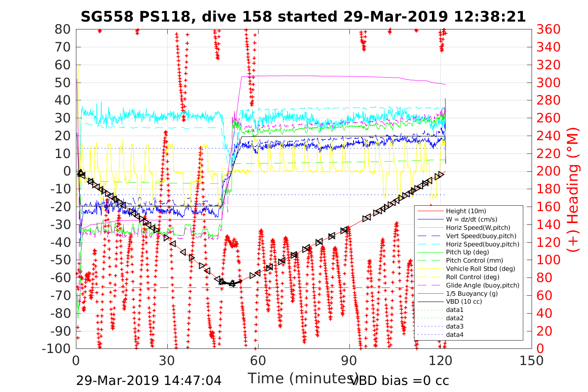Click the red "140" heading tick label
The height and width of the screenshot is (392, 588).
point(549,224)
